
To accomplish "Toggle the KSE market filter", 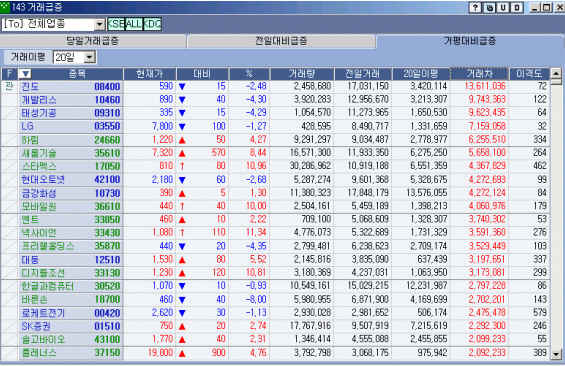I will 116,24.
